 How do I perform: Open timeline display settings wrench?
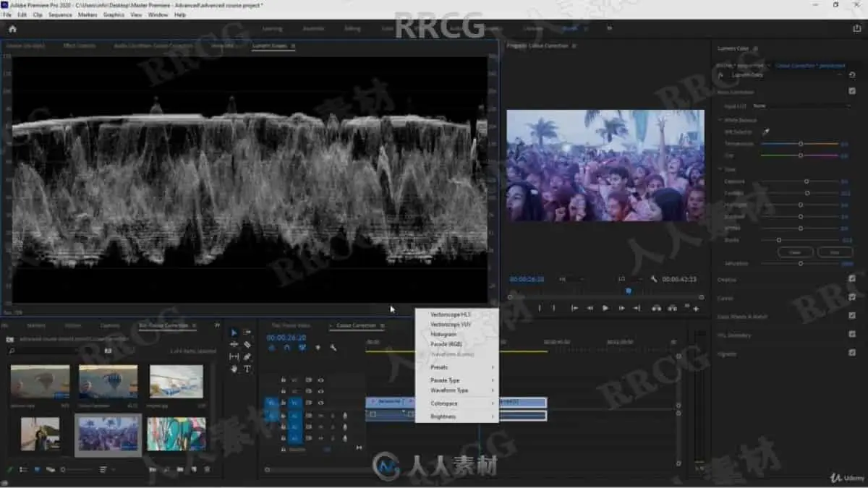tap(333, 348)
